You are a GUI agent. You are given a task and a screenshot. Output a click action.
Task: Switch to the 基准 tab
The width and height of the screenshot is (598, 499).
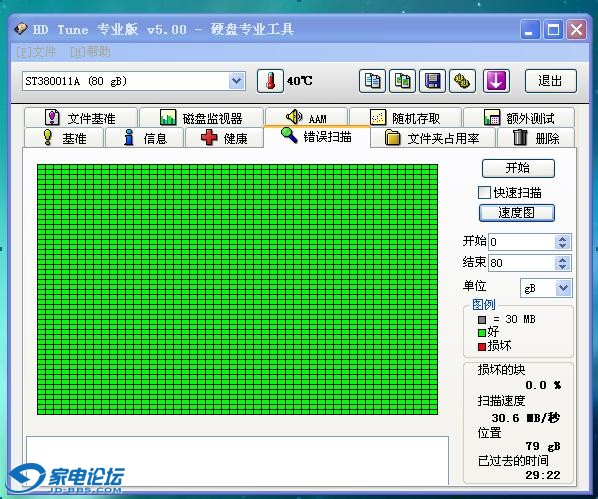[x=64, y=138]
